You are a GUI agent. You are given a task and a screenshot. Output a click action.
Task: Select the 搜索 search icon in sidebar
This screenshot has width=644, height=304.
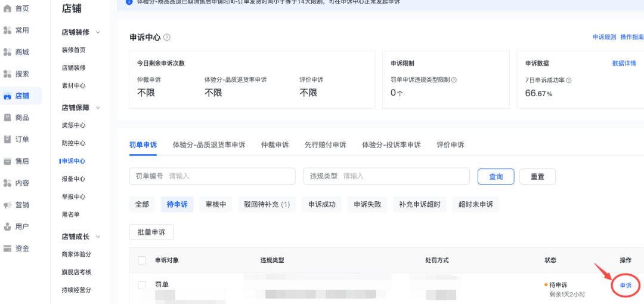[x=8, y=74]
